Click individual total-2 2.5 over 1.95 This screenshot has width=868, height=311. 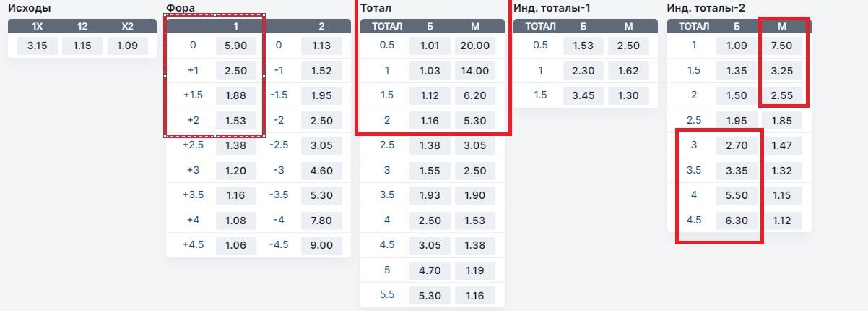pyautogui.click(x=737, y=121)
